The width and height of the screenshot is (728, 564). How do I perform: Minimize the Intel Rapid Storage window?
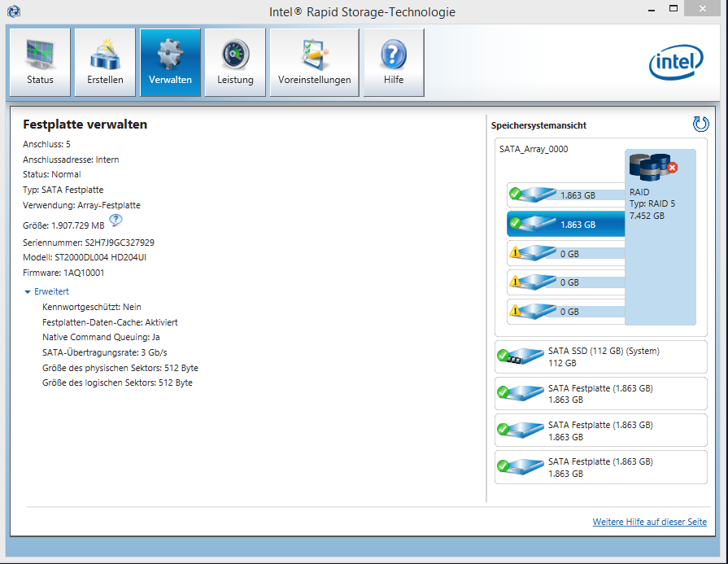pos(652,9)
